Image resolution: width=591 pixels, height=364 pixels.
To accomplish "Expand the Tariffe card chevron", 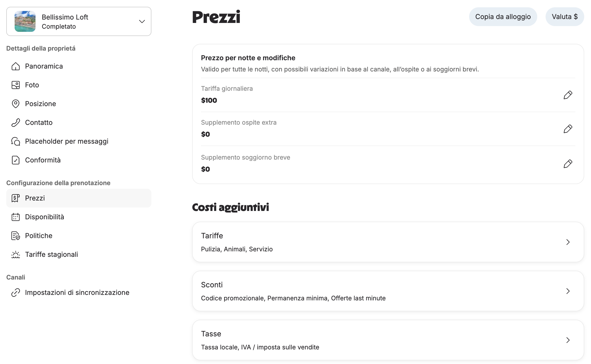I will [x=568, y=242].
